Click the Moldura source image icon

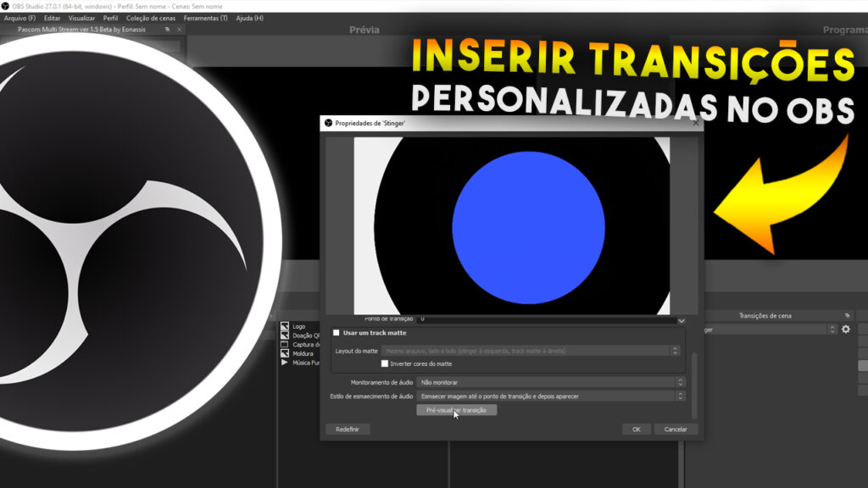tap(285, 353)
